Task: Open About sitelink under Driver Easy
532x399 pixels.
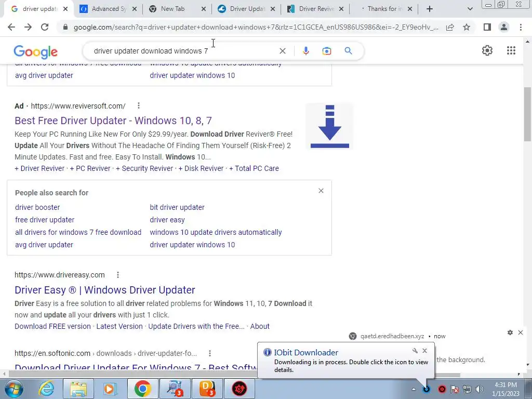Action: 260,326
